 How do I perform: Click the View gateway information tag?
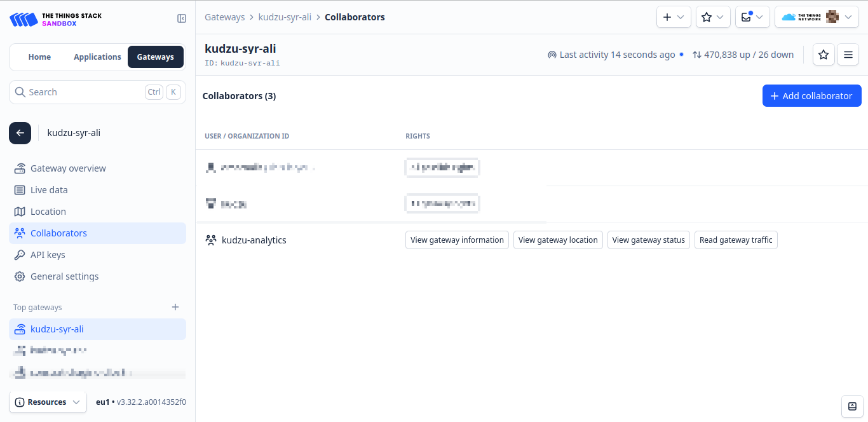(457, 240)
